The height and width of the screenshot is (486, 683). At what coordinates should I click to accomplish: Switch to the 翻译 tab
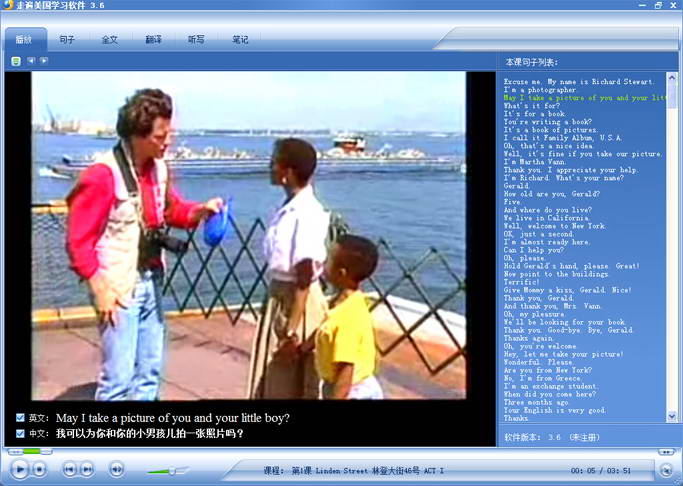pos(153,40)
